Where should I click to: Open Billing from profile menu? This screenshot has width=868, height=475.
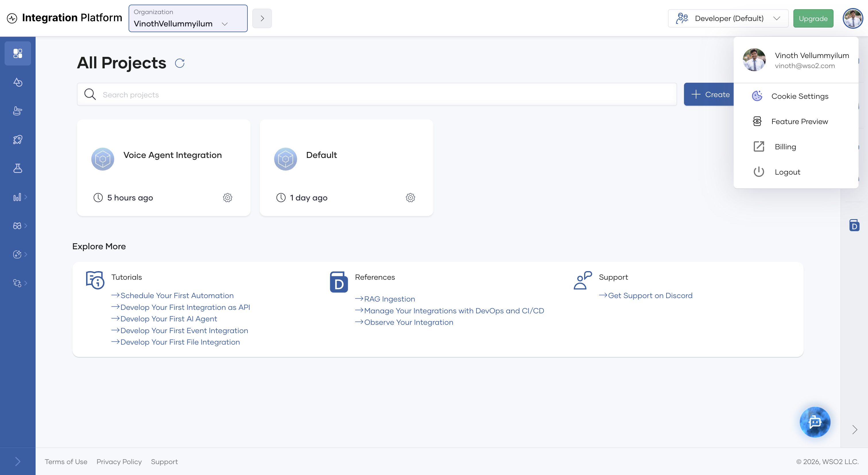click(x=796, y=147)
